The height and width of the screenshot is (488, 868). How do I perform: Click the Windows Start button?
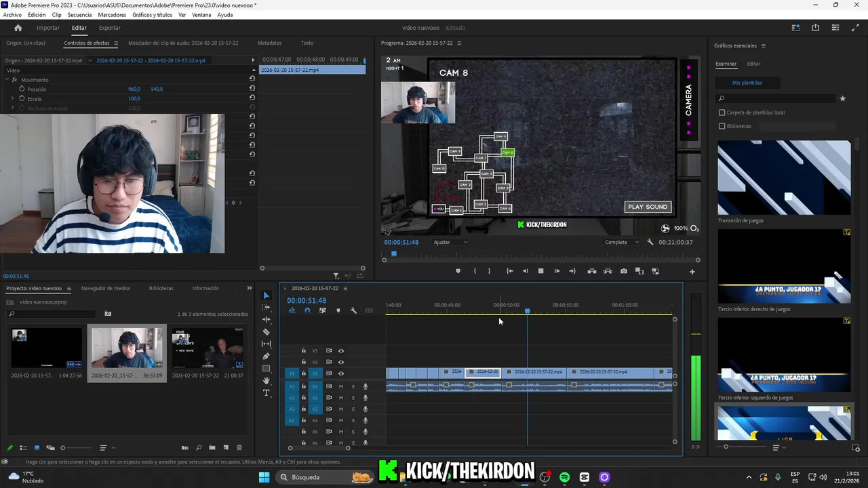click(264, 477)
